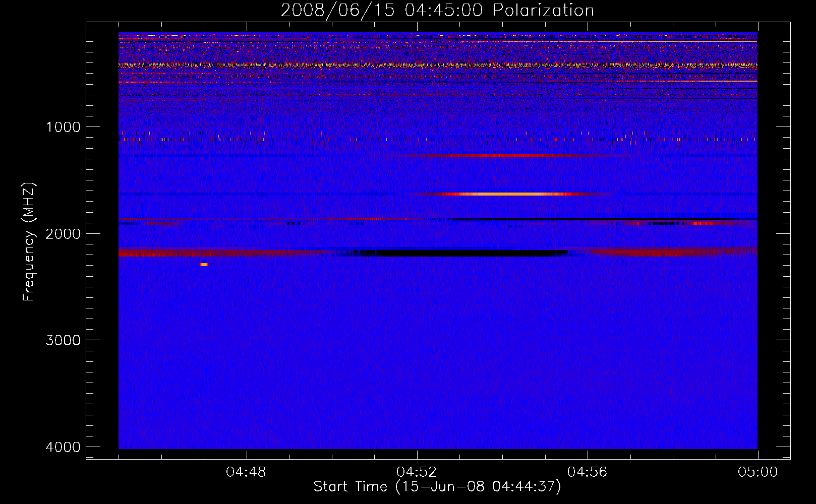Click the small orange burst below 2200 MHz
The height and width of the screenshot is (504, 816).
[204, 264]
